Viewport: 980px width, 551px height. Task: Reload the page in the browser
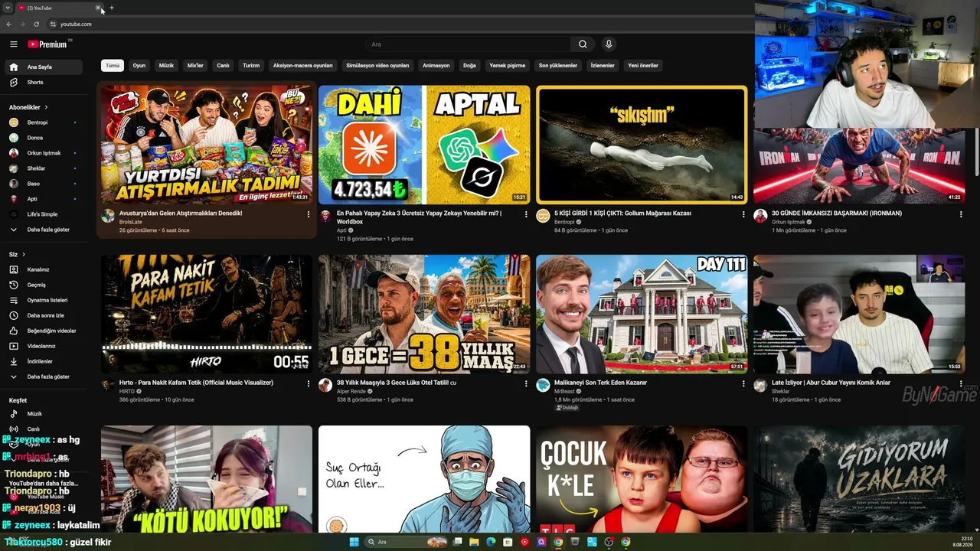37,24
